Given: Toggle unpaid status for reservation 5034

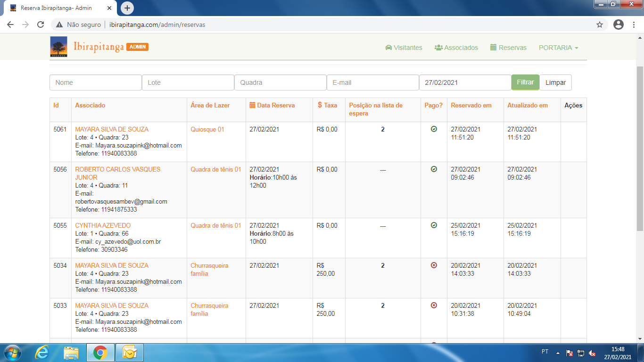Looking at the screenshot, I should point(434,265).
